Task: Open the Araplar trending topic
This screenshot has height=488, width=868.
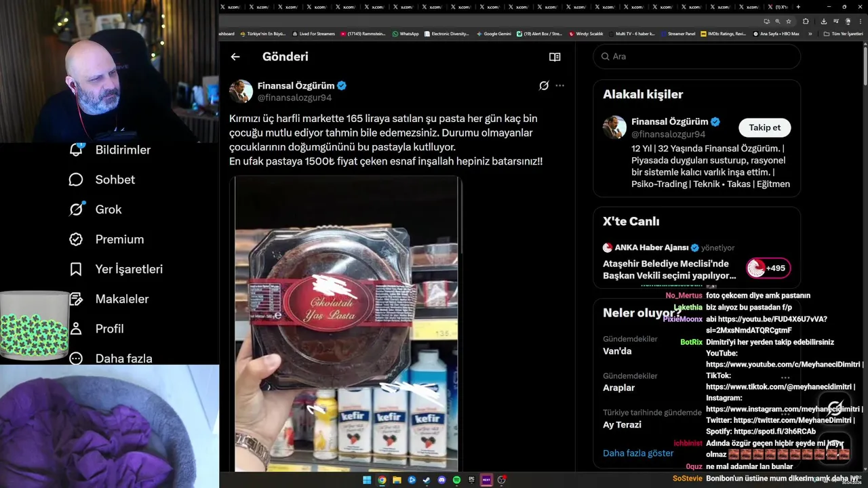Action: (619, 388)
